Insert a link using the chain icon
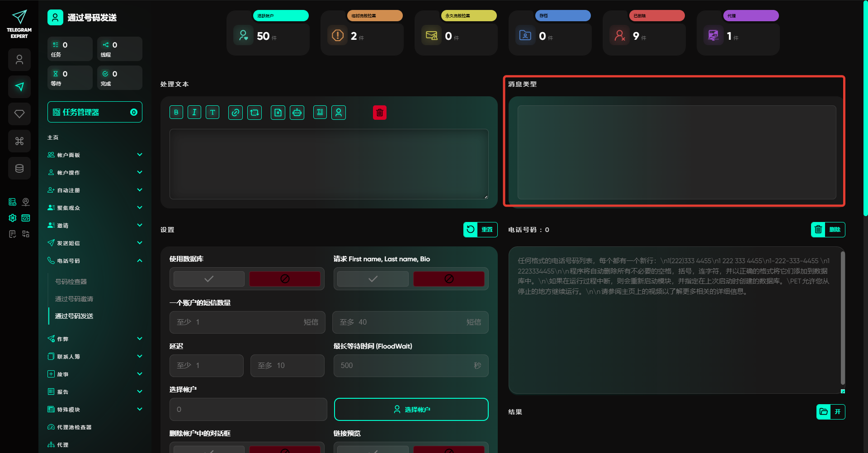Image resolution: width=868 pixels, height=453 pixels. pos(235,113)
